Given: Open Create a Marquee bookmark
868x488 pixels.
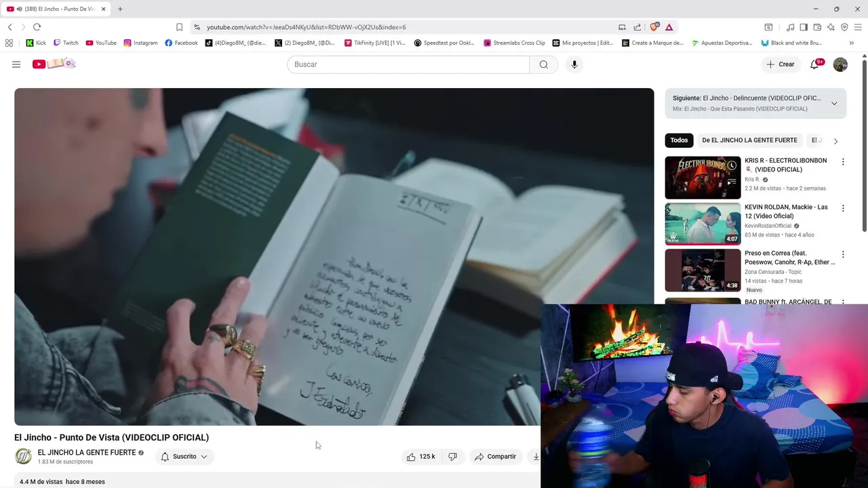Looking at the screenshot, I should tap(652, 43).
